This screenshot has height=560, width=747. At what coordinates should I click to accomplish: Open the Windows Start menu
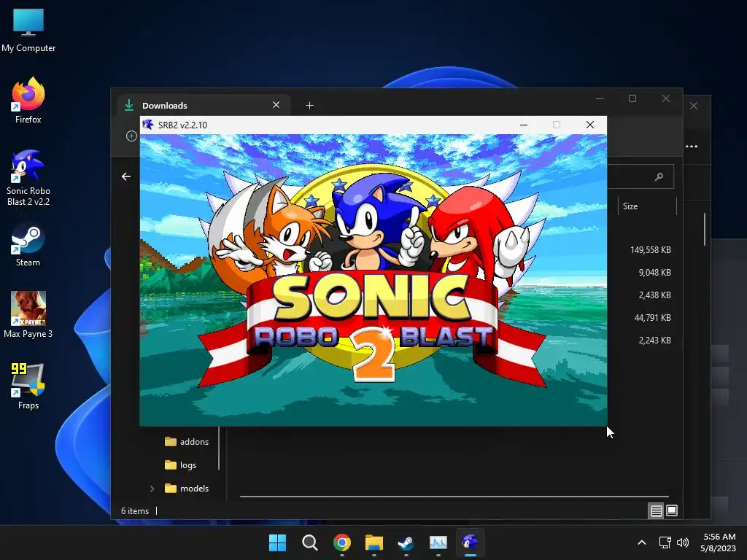[x=277, y=542]
